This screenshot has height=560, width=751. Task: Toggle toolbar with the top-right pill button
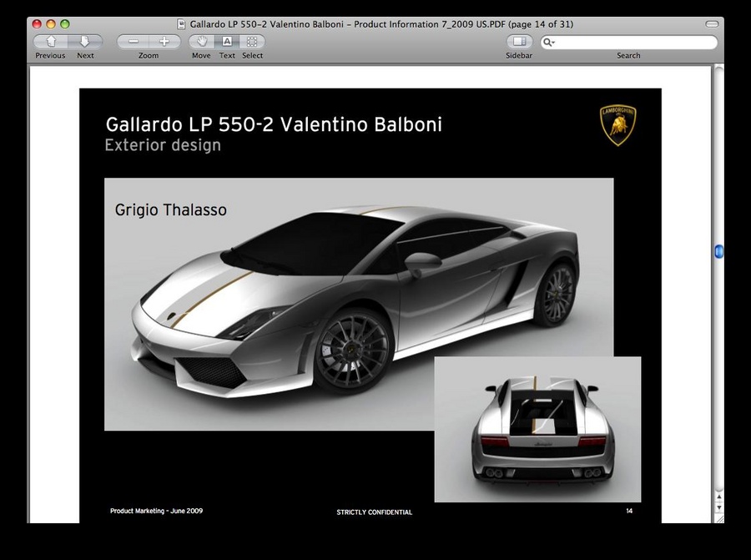click(711, 24)
